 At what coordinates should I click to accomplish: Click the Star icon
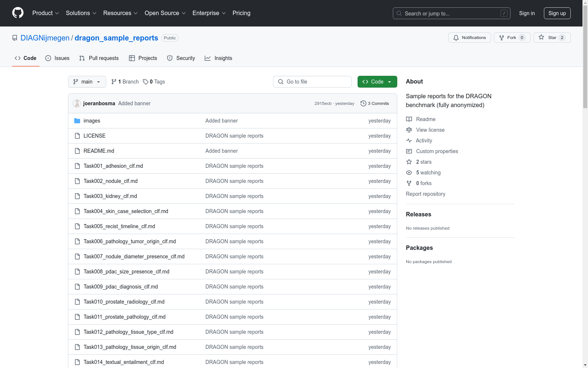pyautogui.click(x=541, y=37)
